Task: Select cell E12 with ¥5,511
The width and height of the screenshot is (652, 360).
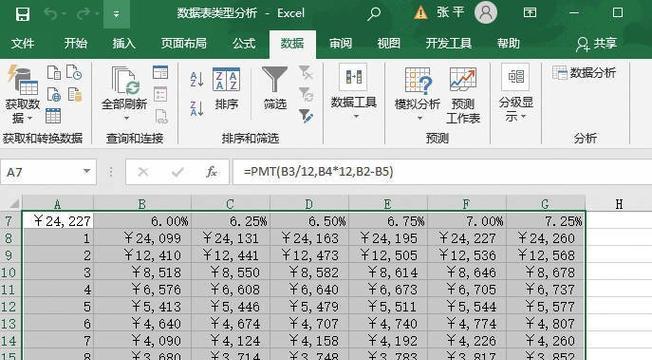Action: click(388, 306)
